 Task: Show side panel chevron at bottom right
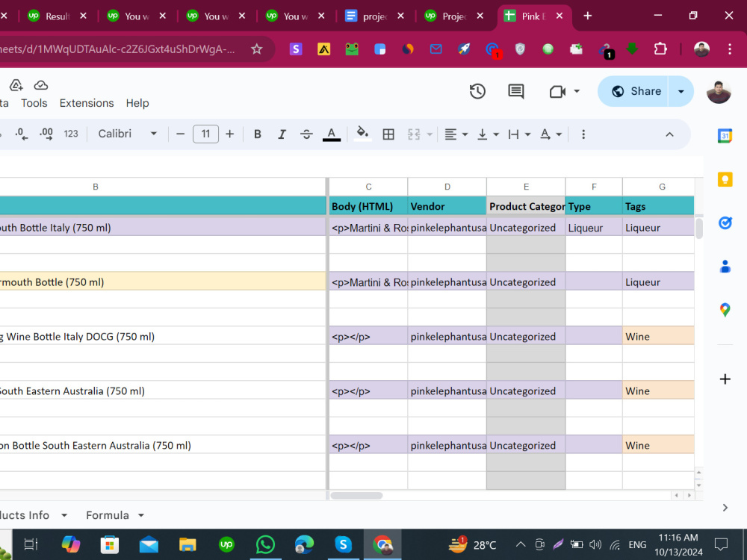(x=725, y=508)
